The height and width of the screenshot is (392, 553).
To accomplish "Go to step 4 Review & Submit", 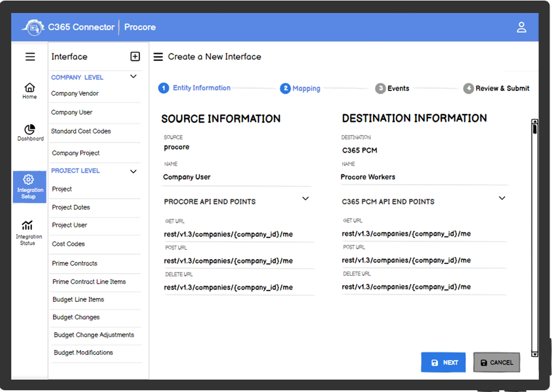I will pyautogui.click(x=496, y=88).
